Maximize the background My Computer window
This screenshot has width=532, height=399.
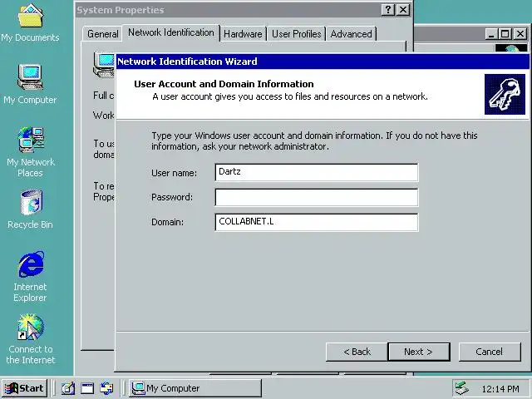coord(505,34)
